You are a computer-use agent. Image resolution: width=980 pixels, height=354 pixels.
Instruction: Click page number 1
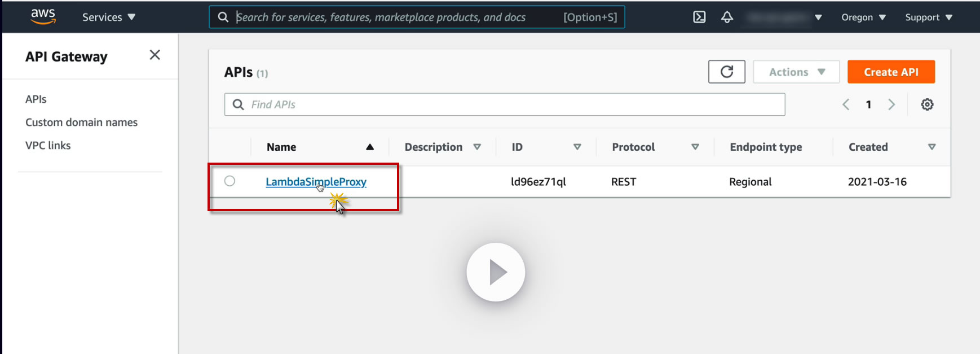(x=868, y=104)
